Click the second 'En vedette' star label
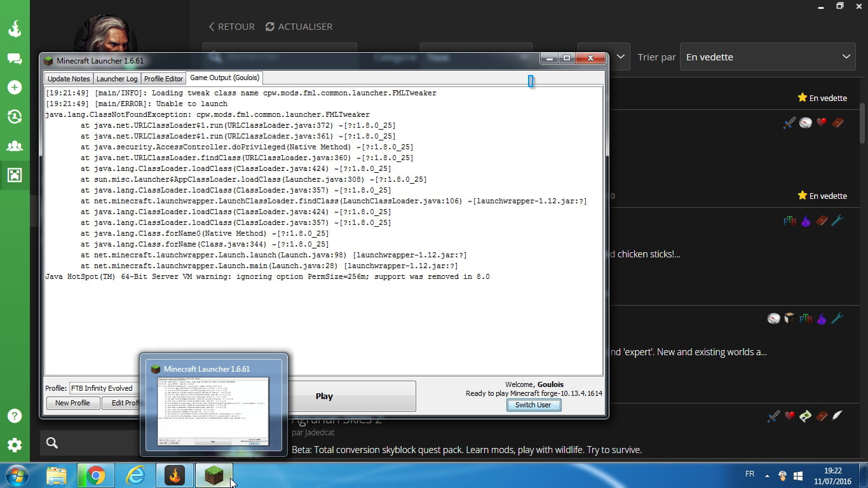 point(822,196)
